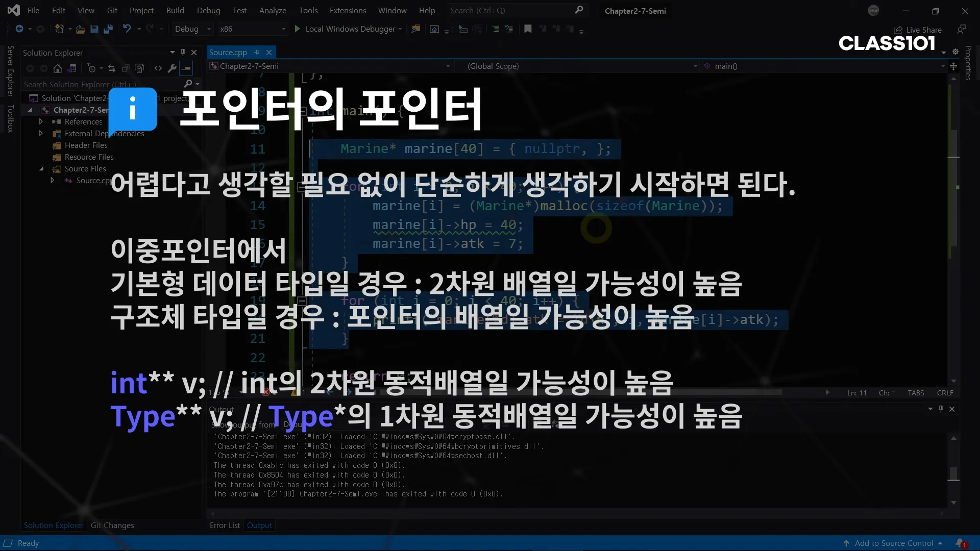
Task: Click Add to Source Control button
Action: [894, 543]
